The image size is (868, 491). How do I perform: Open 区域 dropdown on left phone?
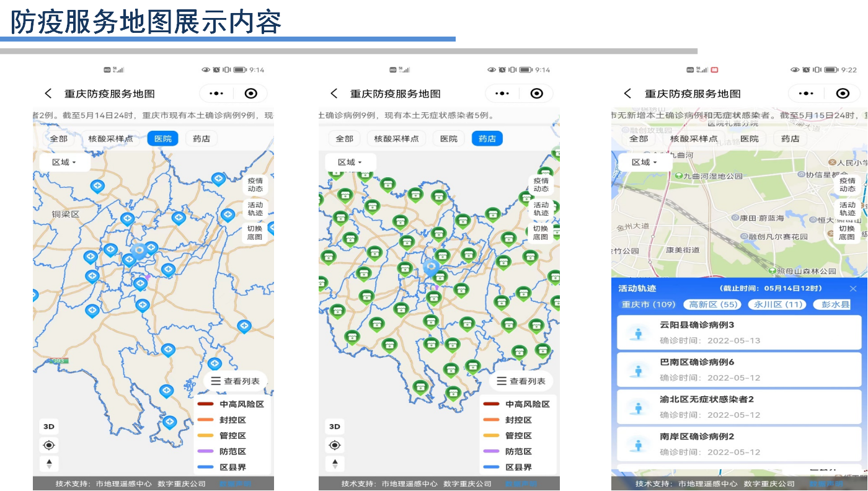64,162
